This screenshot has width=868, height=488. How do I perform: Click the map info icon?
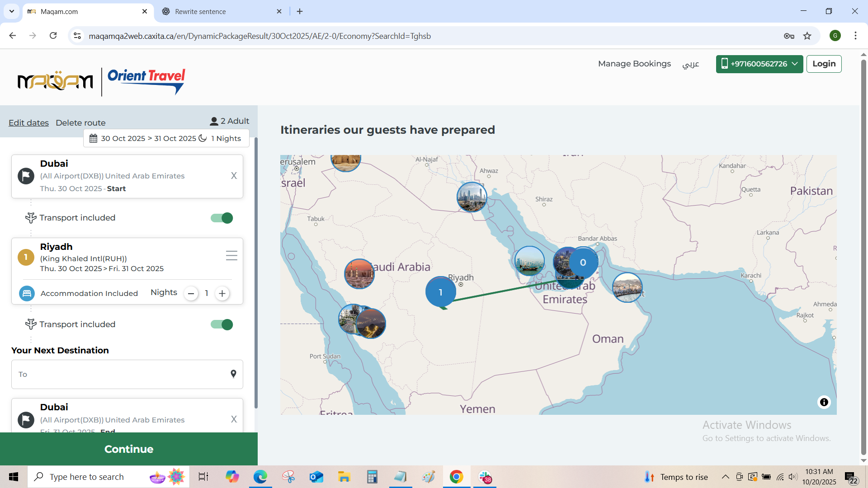tap(824, 402)
